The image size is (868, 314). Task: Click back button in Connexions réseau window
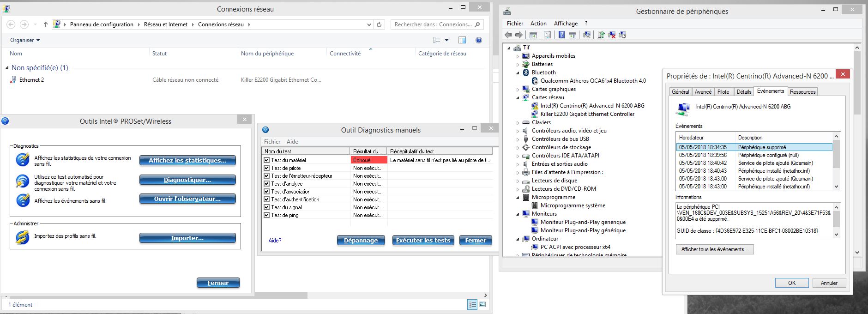11,24
